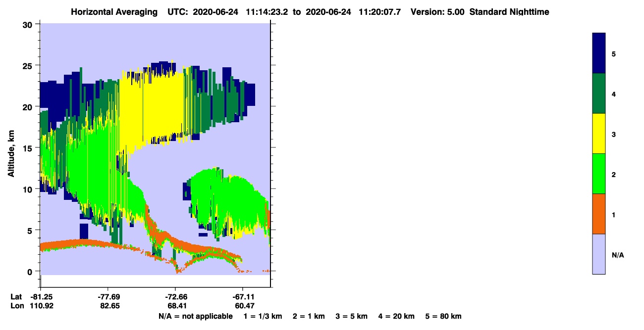Click the latitude value -77.69
The height and width of the screenshot is (330, 644).
pos(108,297)
